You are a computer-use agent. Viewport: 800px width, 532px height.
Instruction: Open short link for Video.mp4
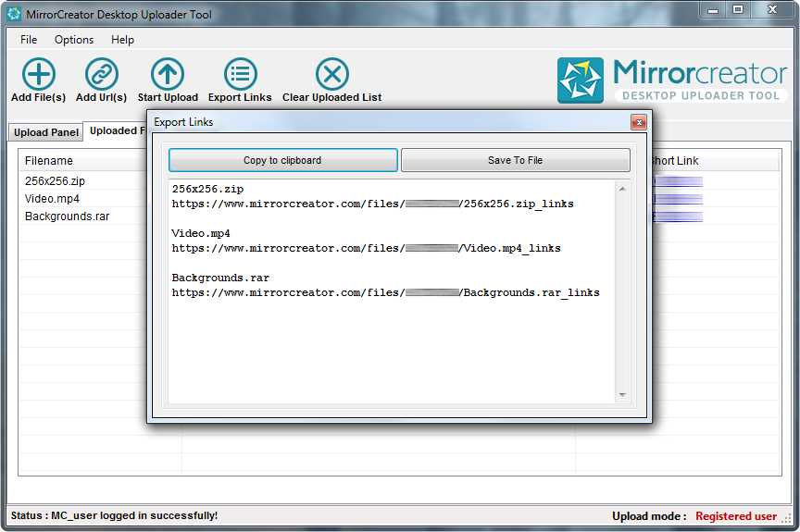tap(678, 199)
